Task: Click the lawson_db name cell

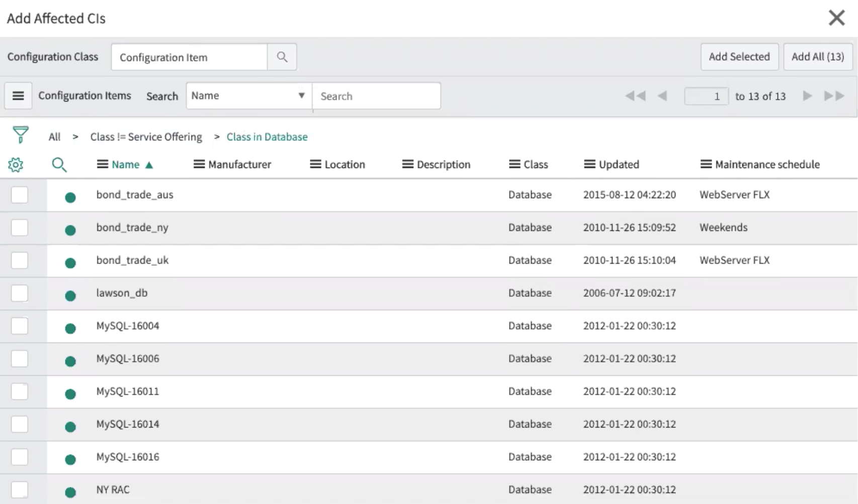Action: (122, 293)
